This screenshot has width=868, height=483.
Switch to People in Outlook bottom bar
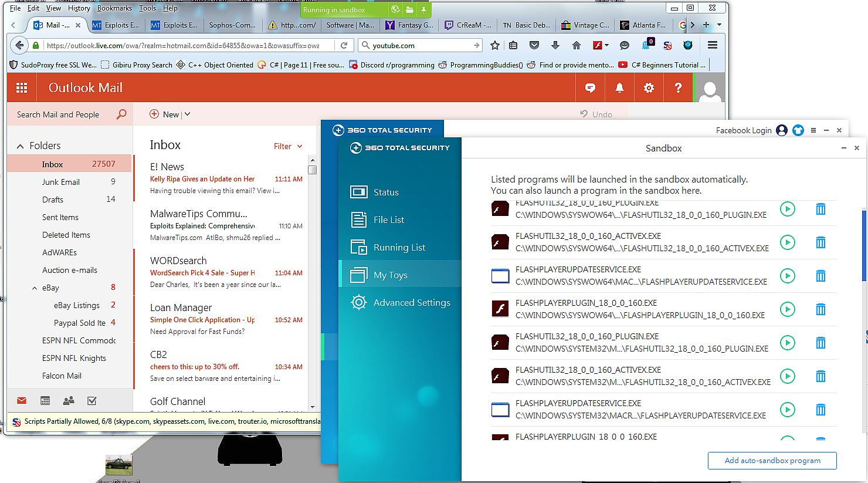(x=69, y=401)
